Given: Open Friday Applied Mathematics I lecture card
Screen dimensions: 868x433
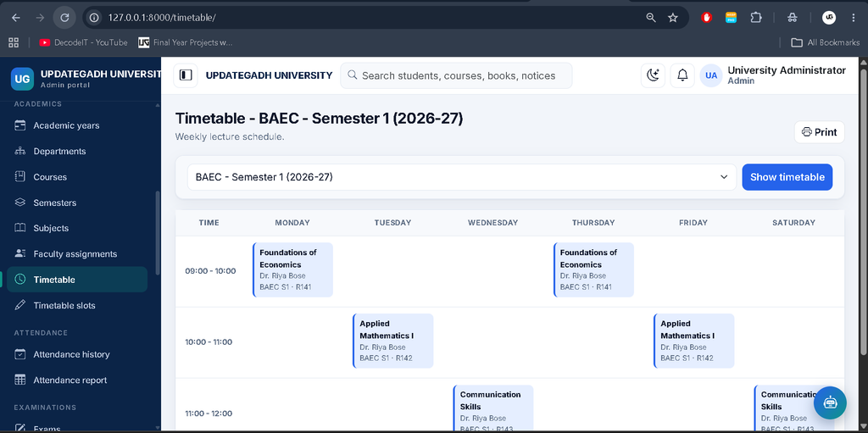Looking at the screenshot, I should tap(693, 341).
